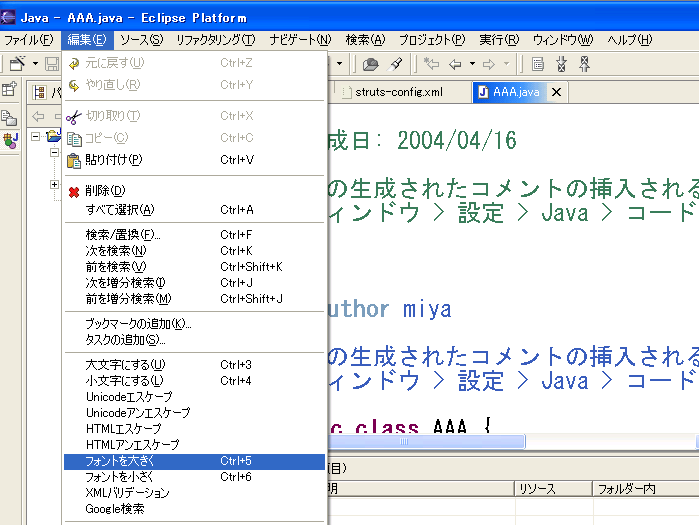The height and width of the screenshot is (525, 699).
Task: Click 2004/04/16 date in editor
Action: 457,141
